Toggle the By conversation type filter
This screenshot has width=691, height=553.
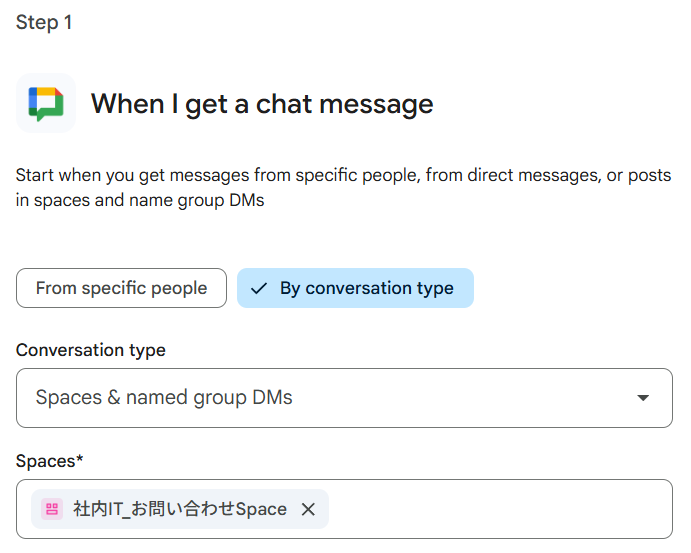pos(355,288)
